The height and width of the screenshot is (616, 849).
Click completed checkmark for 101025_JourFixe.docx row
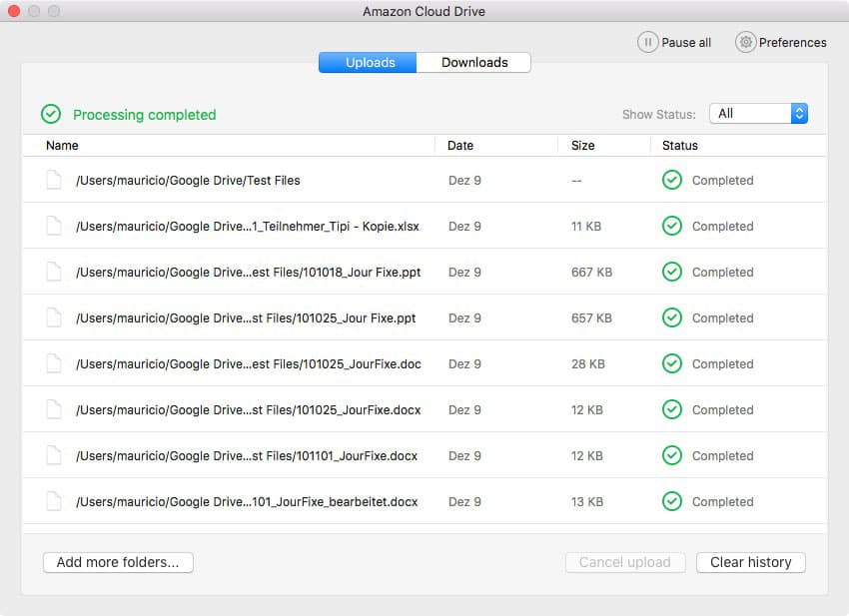coord(672,409)
